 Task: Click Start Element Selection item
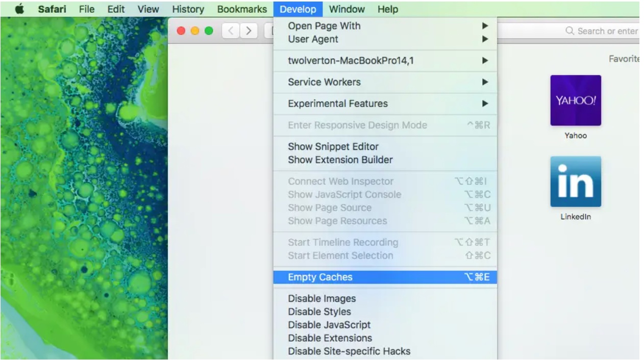click(385, 255)
